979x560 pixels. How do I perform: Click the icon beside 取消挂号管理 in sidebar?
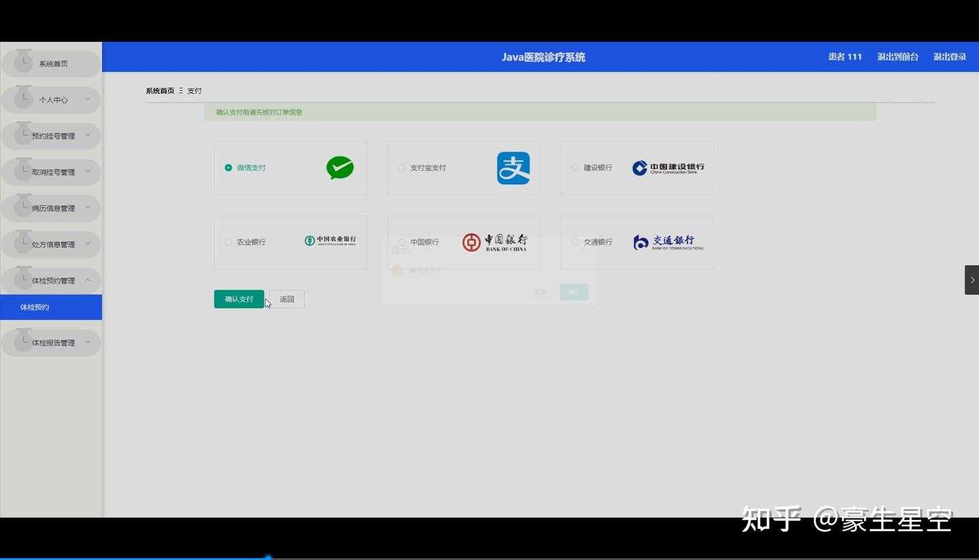(24, 170)
